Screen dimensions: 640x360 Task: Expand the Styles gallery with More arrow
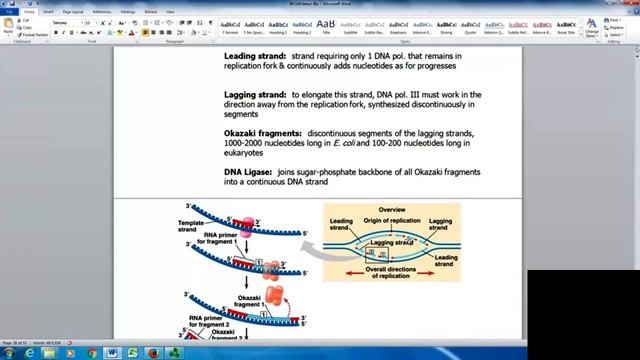(581, 36)
